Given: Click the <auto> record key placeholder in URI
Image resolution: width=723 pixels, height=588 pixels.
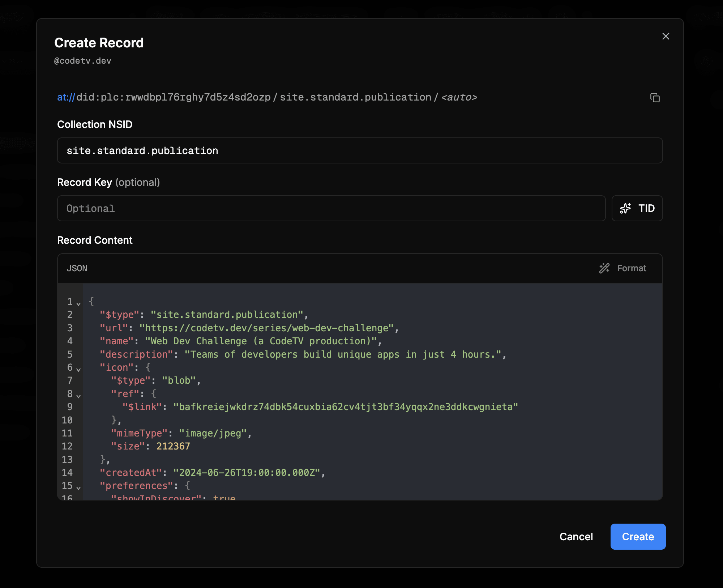Looking at the screenshot, I should point(459,97).
